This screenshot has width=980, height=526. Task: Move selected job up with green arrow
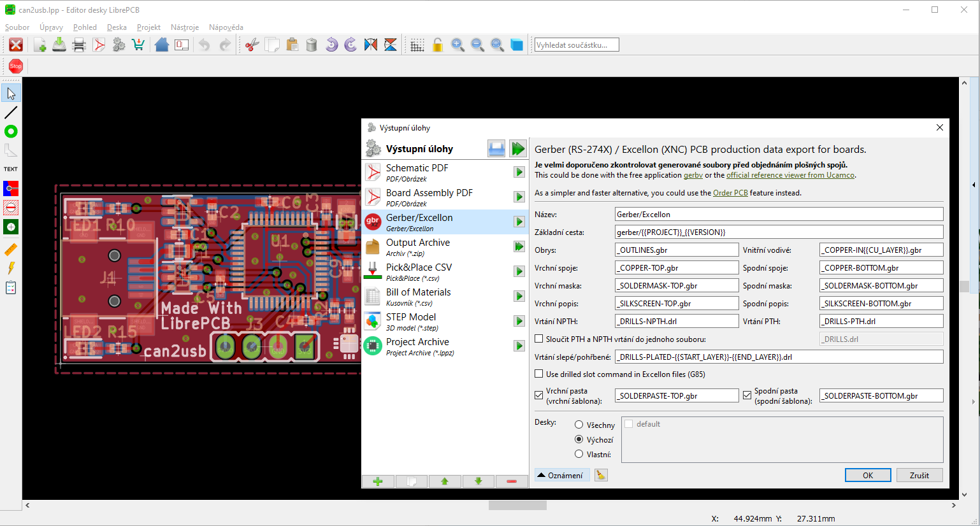pyautogui.click(x=445, y=481)
